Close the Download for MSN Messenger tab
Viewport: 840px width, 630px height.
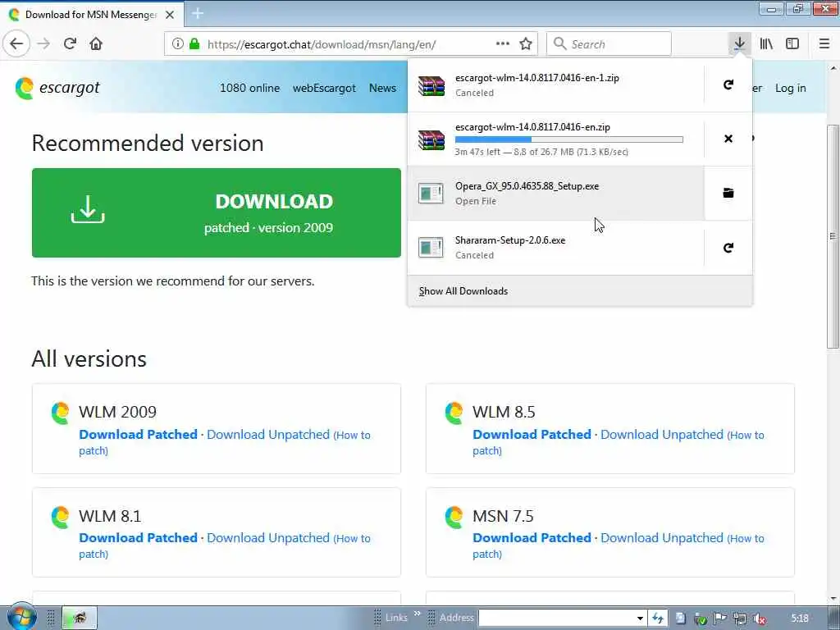(169, 15)
